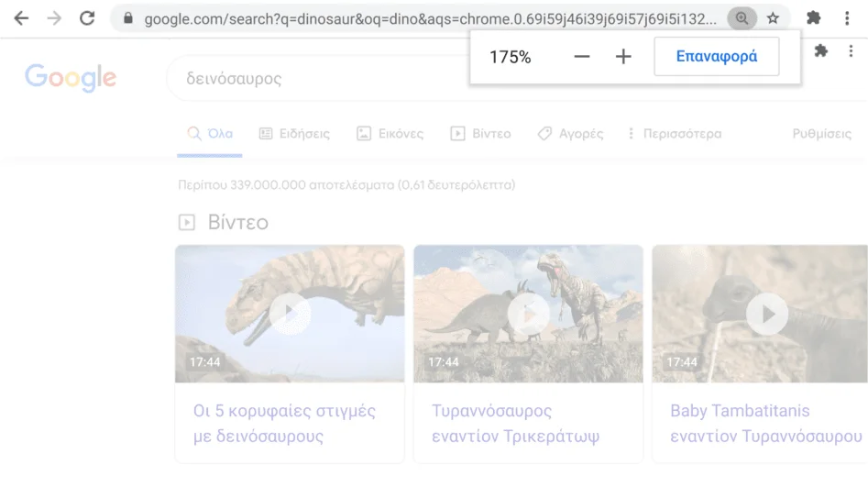This screenshot has height=487, width=868.
Task: Click the zoom magnifier icon in address bar
Action: click(x=742, y=18)
